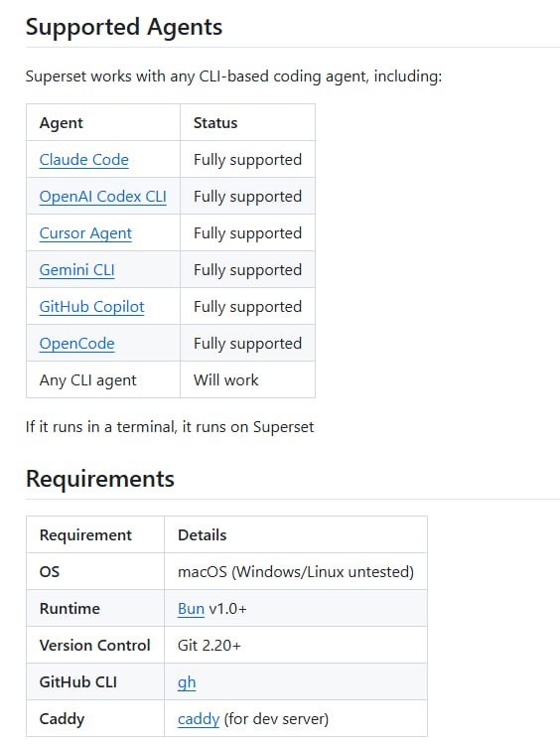Click the Will work status cell
The width and height of the screenshot is (560, 746).
pyautogui.click(x=247, y=379)
